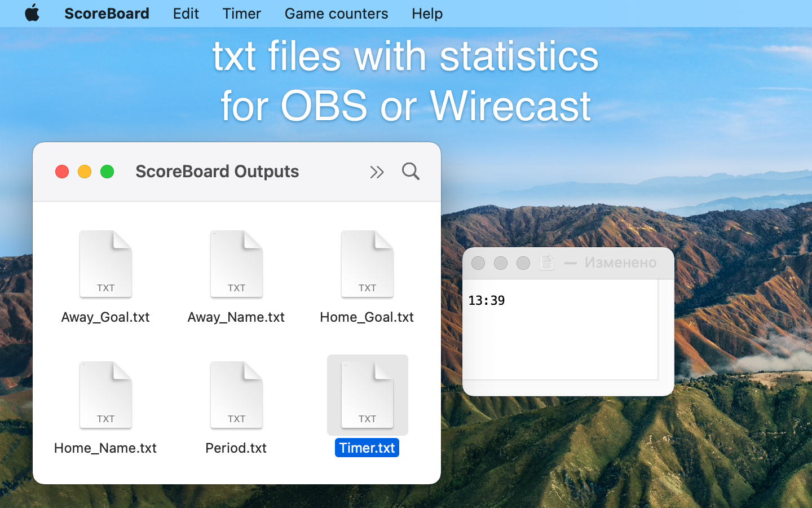
Task: Click the document proxy icon in the text window
Action: pyautogui.click(x=546, y=262)
